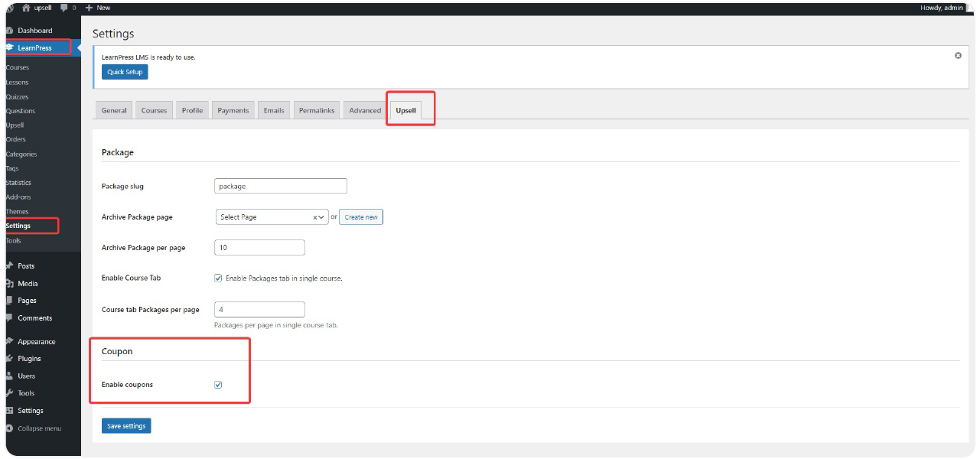Click into the Package slug field
980x459 pixels.
coord(281,186)
